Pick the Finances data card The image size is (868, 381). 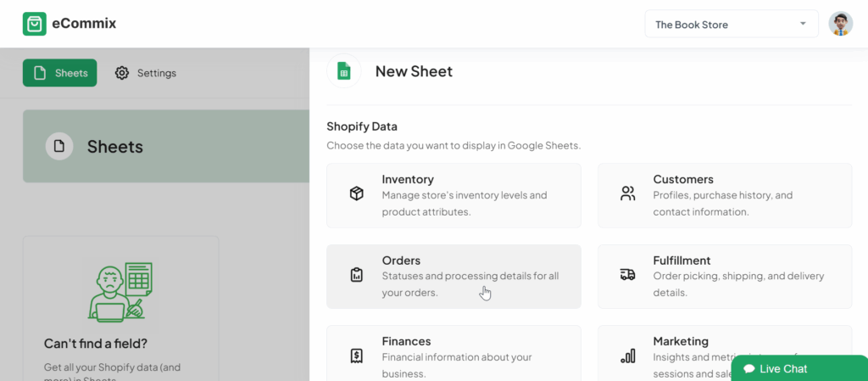coord(454,353)
